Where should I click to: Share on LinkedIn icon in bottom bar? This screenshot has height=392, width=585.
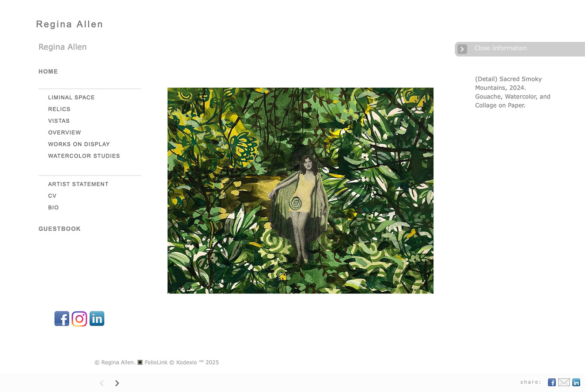[x=576, y=382]
